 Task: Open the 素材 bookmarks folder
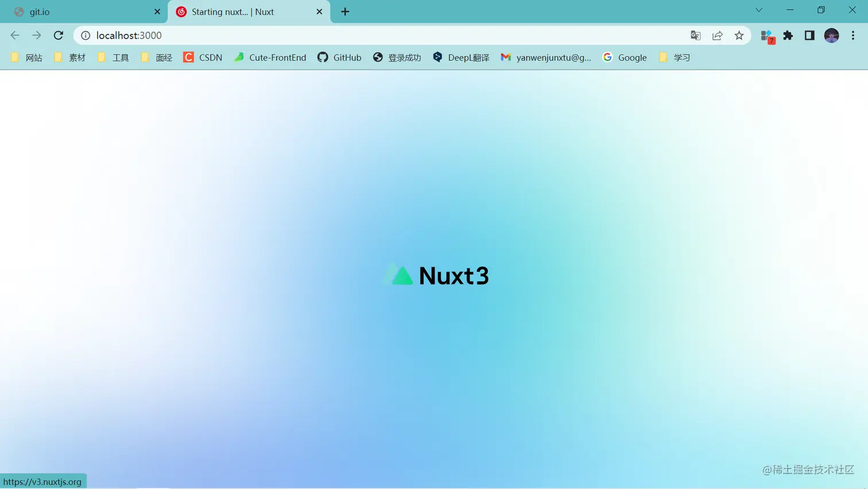tap(69, 57)
